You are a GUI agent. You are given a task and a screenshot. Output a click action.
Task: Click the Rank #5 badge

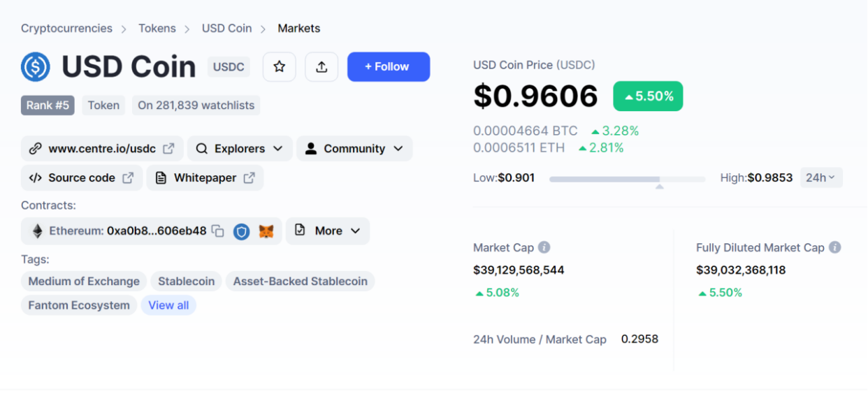pyautogui.click(x=48, y=105)
